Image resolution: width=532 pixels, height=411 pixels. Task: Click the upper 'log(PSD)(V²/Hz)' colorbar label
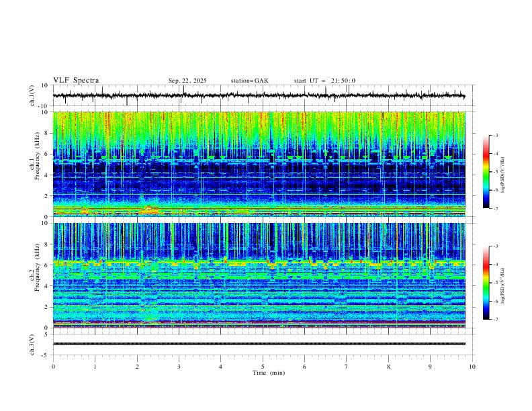503,175
